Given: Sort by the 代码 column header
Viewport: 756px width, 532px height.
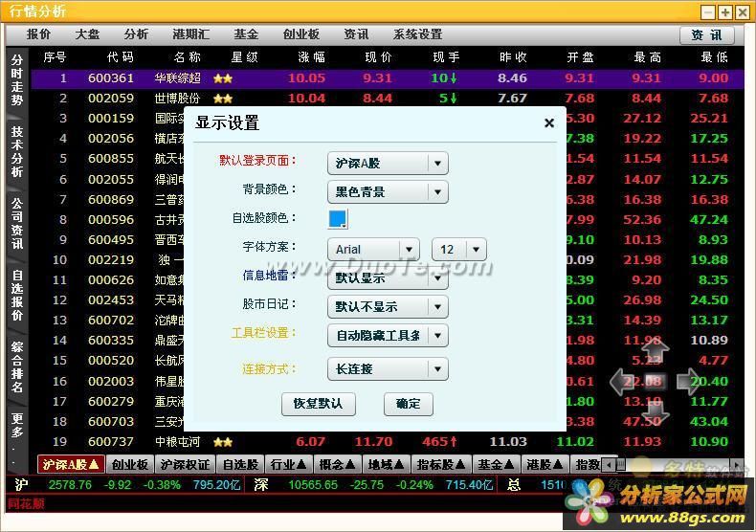Looking at the screenshot, I should point(120,57).
